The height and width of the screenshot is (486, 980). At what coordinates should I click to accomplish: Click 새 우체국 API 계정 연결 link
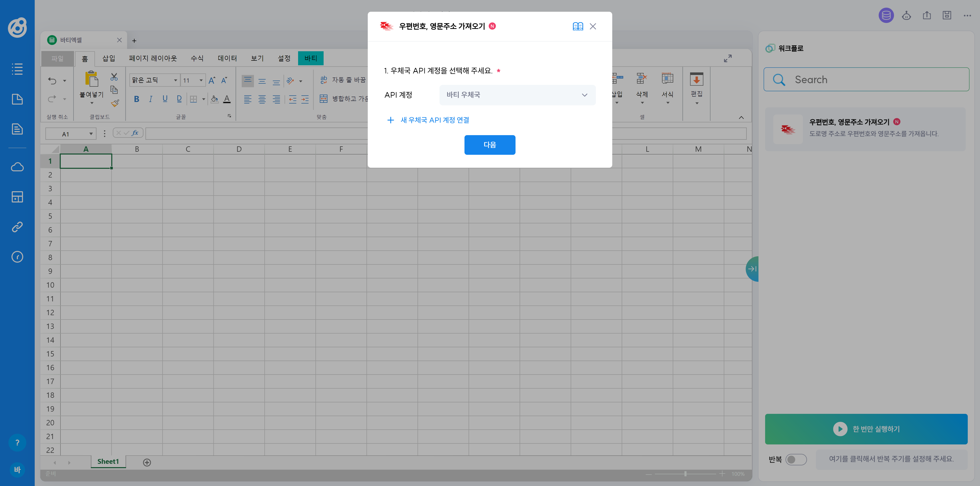tap(428, 120)
